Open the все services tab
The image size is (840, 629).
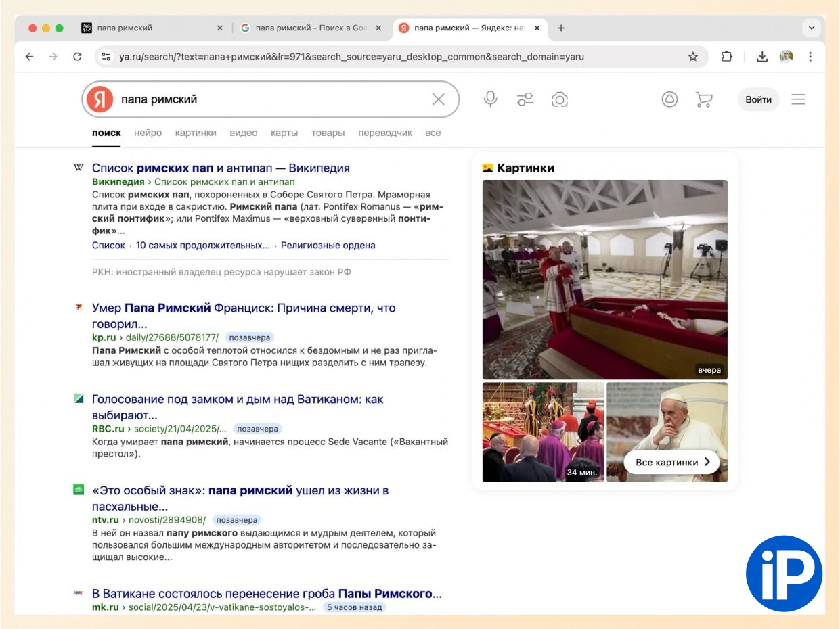tap(433, 133)
